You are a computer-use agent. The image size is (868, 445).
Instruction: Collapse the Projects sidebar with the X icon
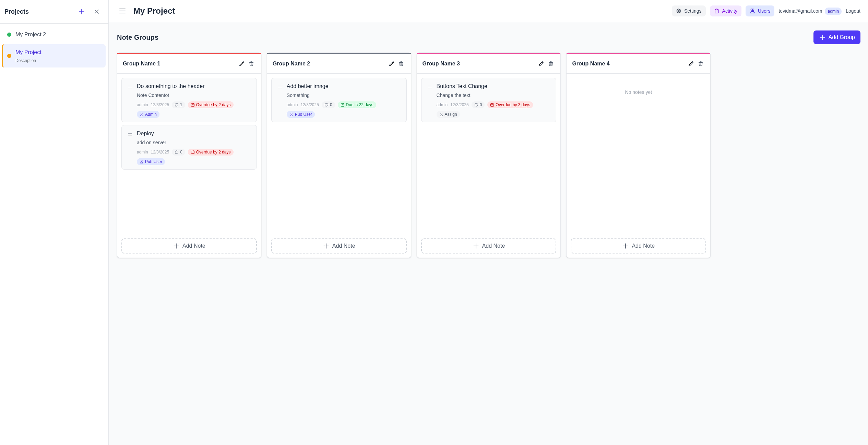(x=96, y=11)
